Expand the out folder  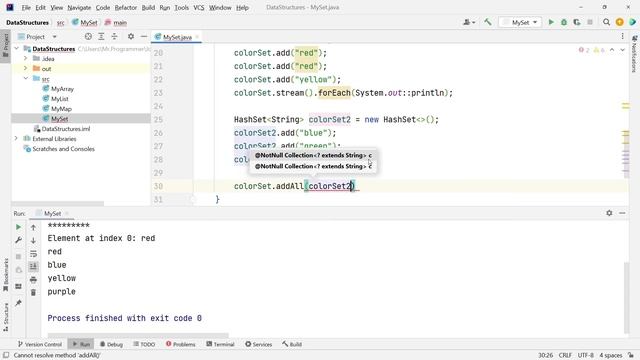pos(26,69)
